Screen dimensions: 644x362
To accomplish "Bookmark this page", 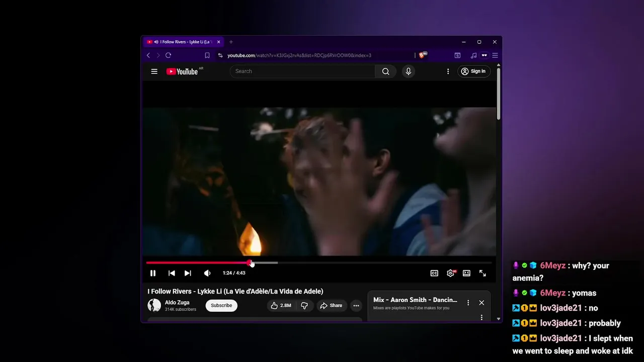I will pyautogui.click(x=207, y=55).
